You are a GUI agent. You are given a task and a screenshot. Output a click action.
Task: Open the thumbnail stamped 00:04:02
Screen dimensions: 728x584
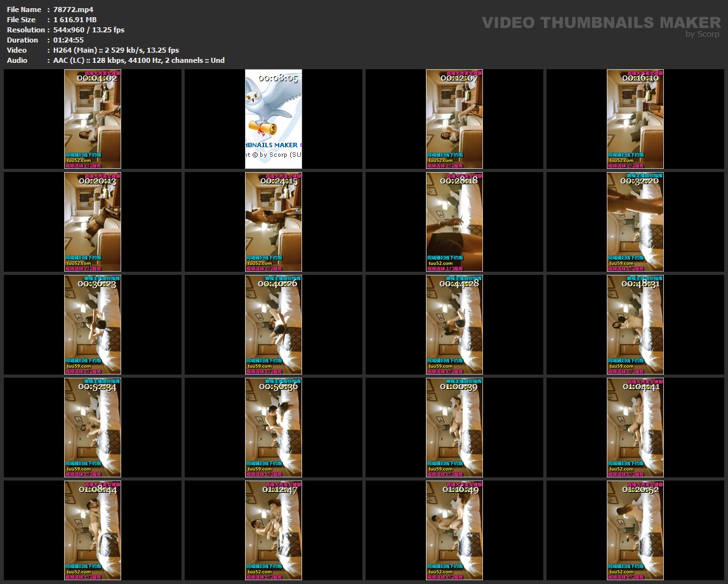pos(93,119)
